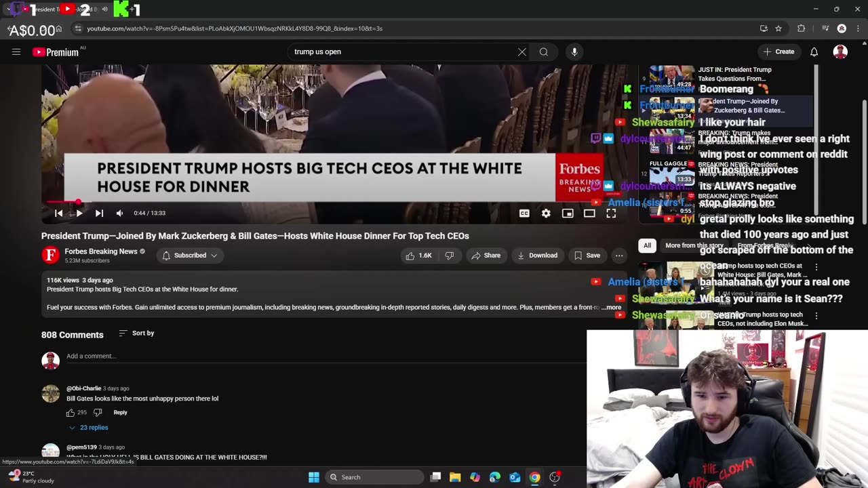Viewport: 868px width, 488px height.
Task: Go to previous video in playlist
Action: (58, 213)
